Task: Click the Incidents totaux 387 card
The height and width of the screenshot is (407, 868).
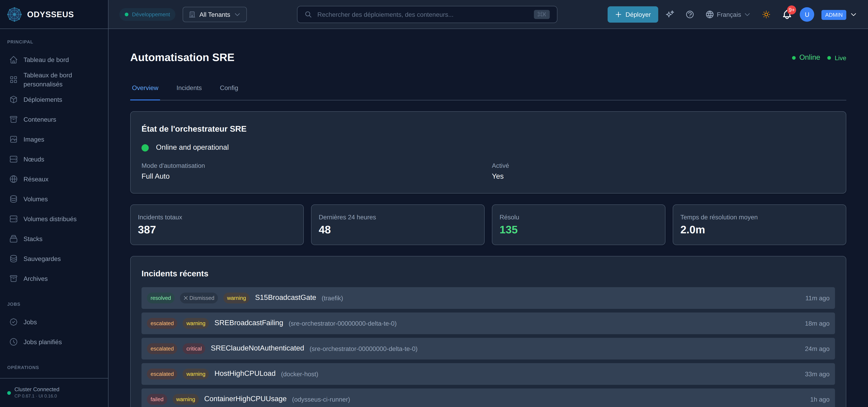Action: point(217,225)
